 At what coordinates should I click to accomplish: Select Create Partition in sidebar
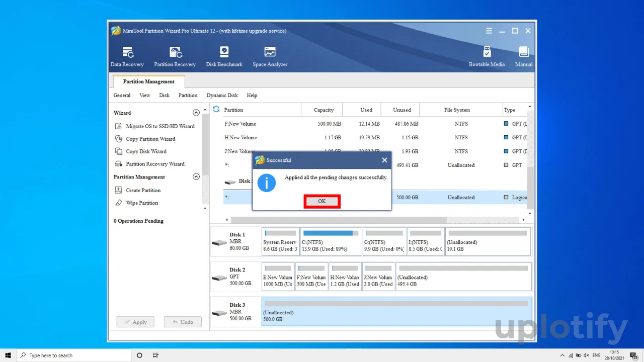coord(138,190)
